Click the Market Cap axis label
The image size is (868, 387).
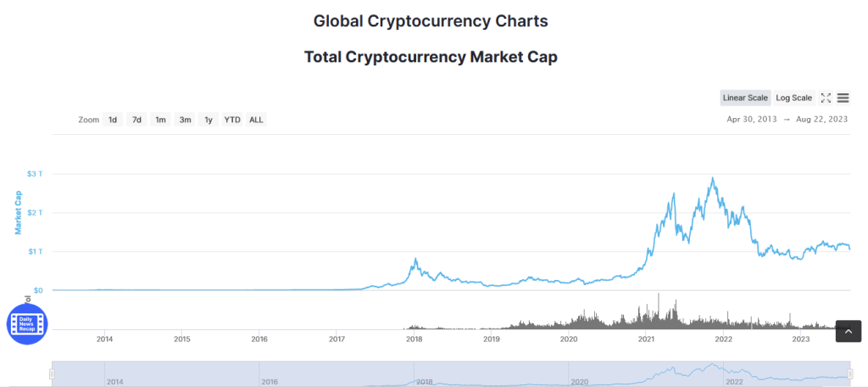[19, 213]
